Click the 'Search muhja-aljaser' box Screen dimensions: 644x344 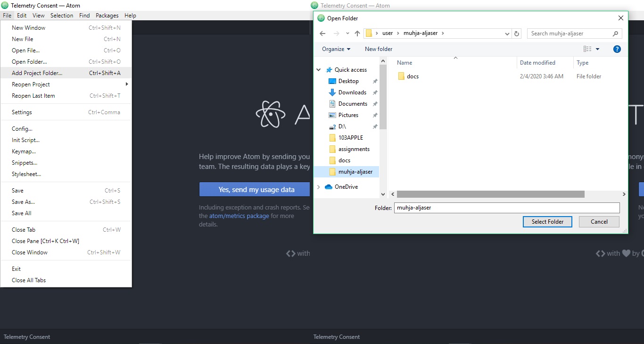[x=574, y=34]
